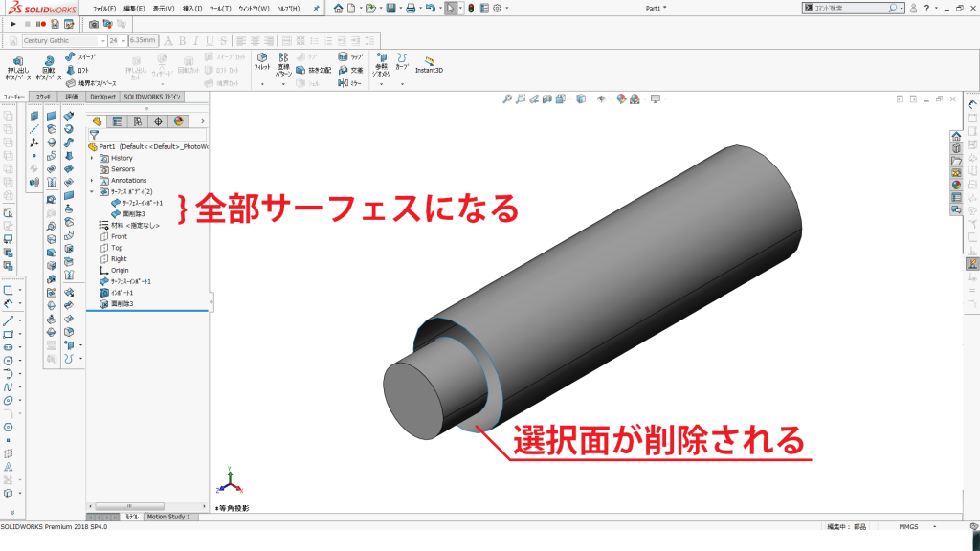Click the Save icon in title toolbar

point(390,8)
